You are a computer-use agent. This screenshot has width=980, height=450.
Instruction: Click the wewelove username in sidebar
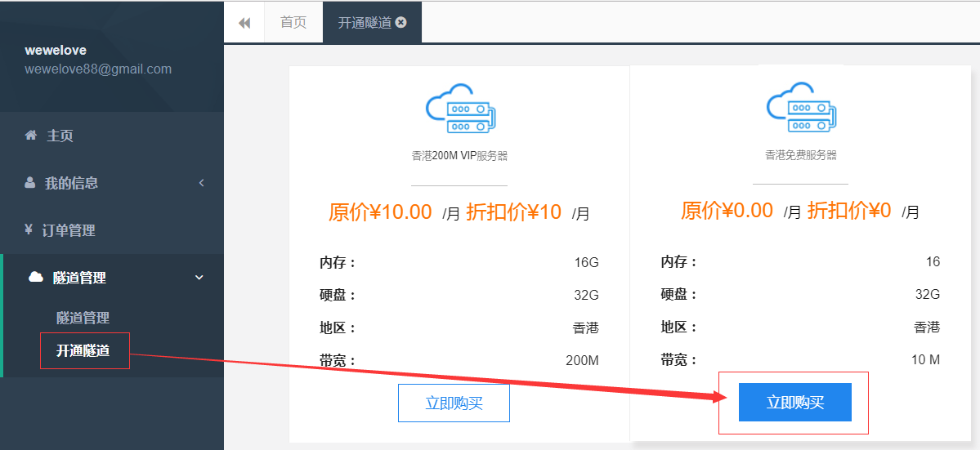tap(56, 51)
